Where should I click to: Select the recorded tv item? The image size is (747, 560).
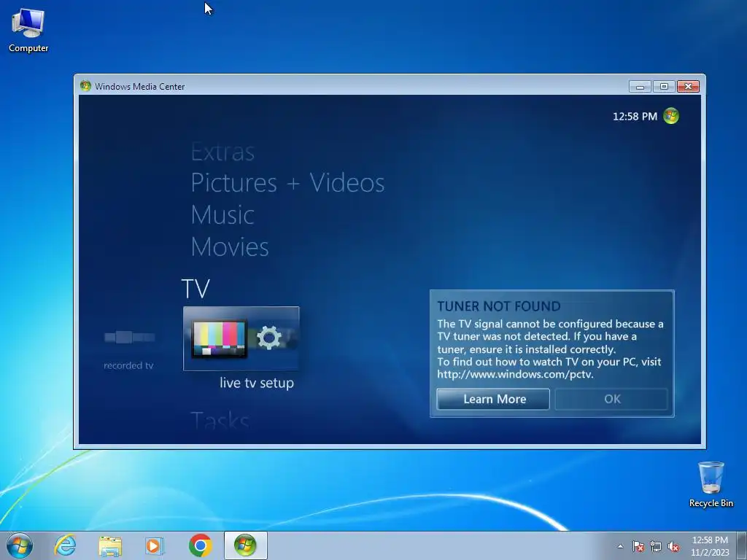point(128,349)
